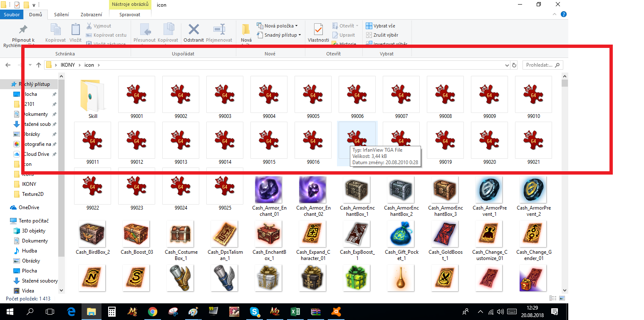Open Avast from the taskbar
The width and height of the screenshot is (644, 320).
[x=336, y=312]
